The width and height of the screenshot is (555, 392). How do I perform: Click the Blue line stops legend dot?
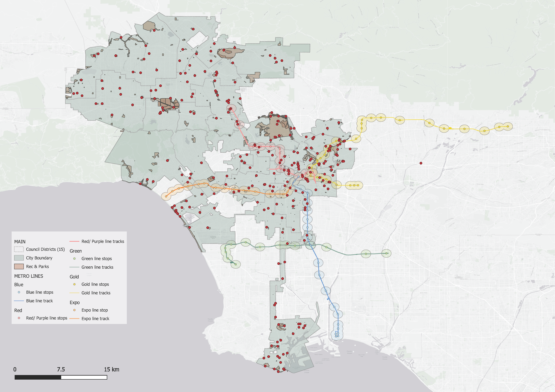tap(19, 292)
